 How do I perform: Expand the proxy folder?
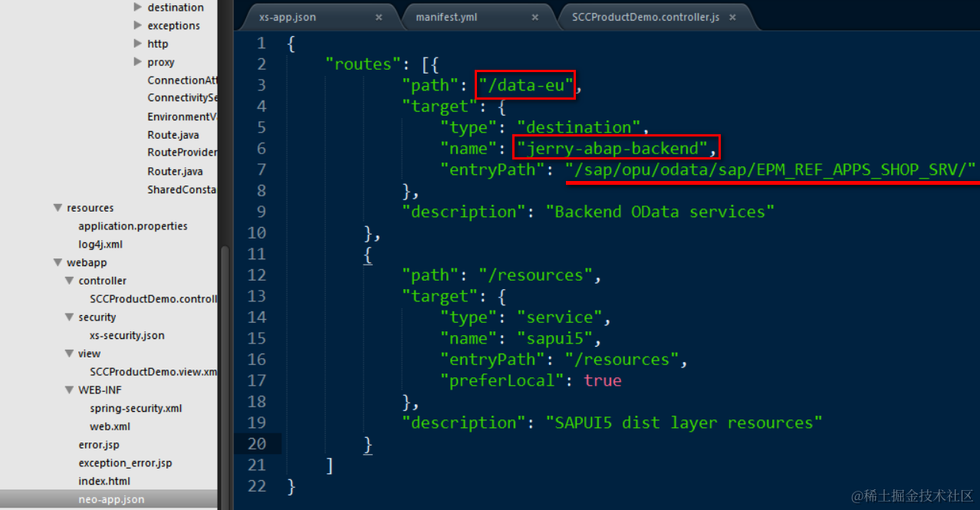137,62
